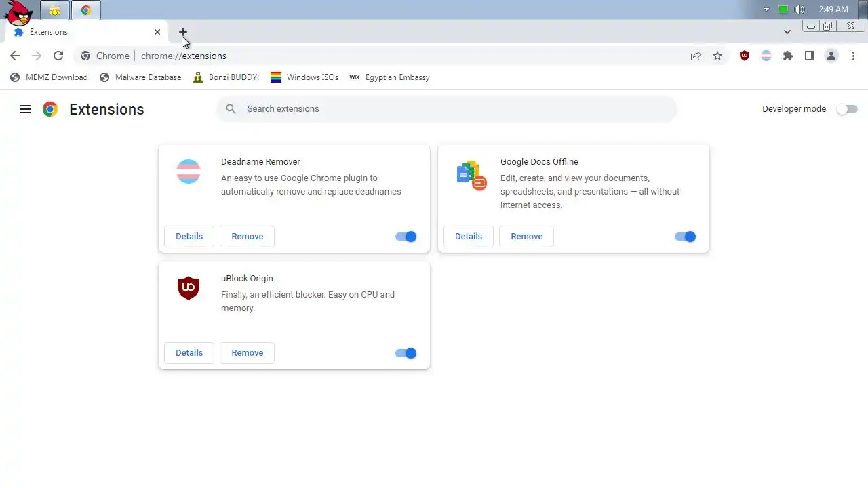Click the green network tray icon
The image size is (868, 488).
tap(783, 9)
